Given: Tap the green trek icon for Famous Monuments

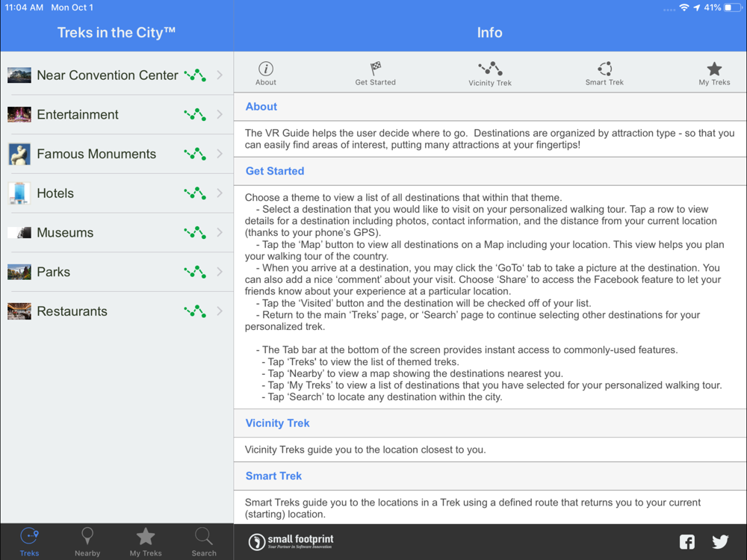Looking at the screenshot, I should click(195, 154).
